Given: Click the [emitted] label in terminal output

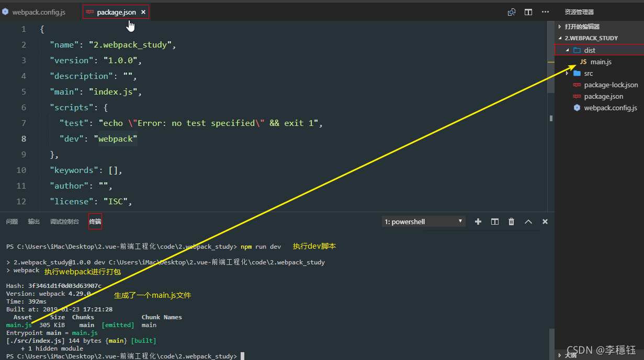Looking at the screenshot, I should [x=118, y=325].
